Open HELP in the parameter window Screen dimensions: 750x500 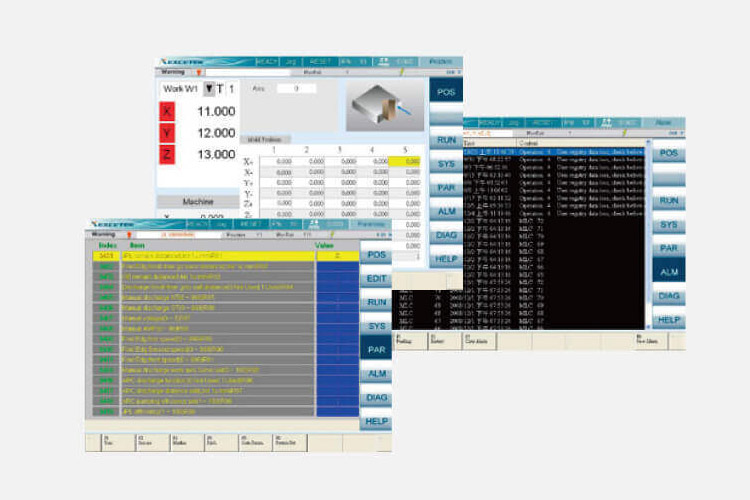coord(376,422)
